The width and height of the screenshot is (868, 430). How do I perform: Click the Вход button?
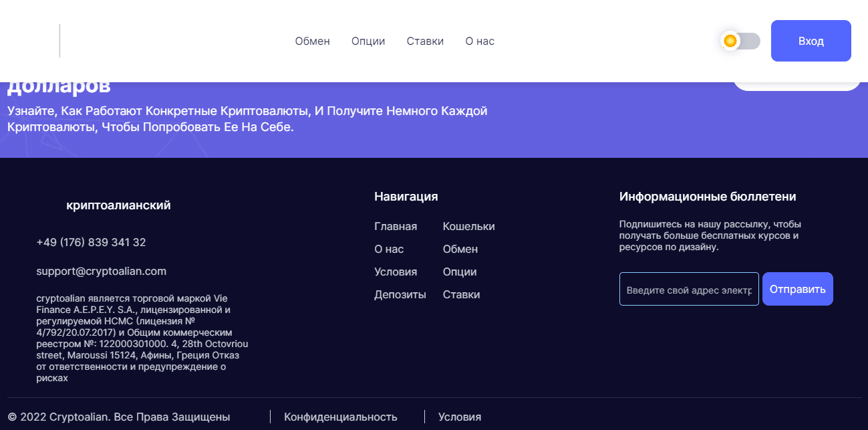point(811,41)
